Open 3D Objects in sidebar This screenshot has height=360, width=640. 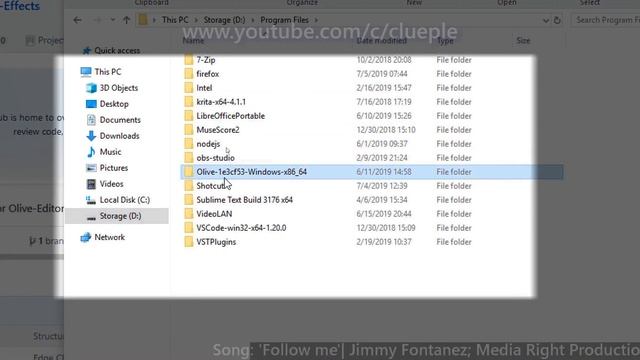tap(118, 88)
